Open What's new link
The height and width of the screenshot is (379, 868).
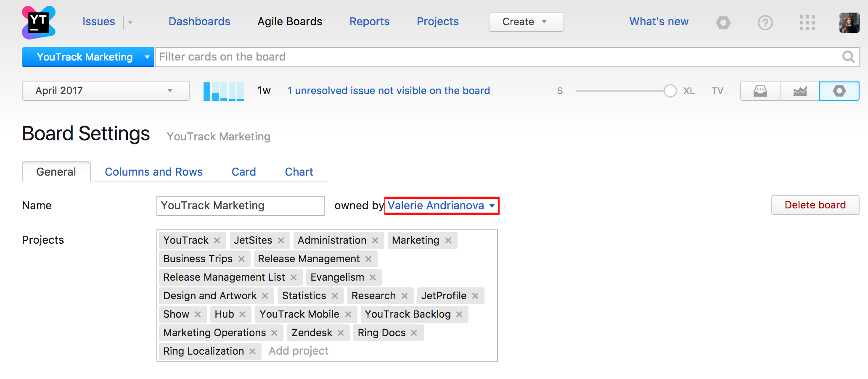[659, 21]
